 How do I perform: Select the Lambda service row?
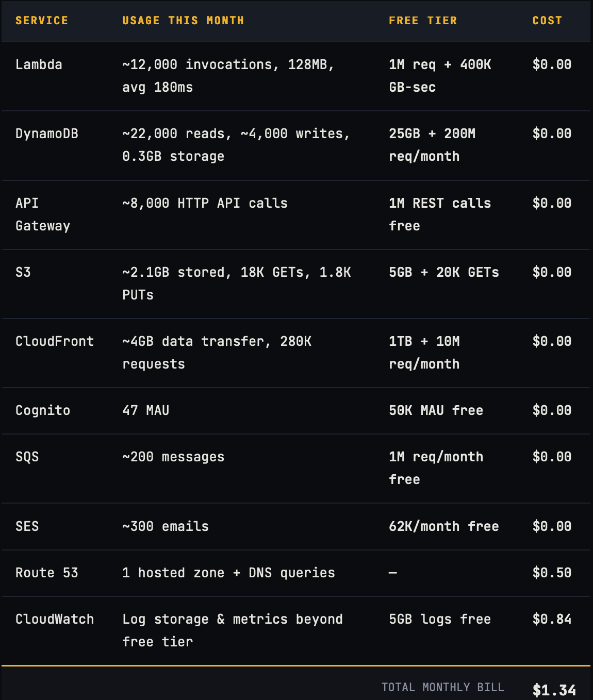[x=296, y=76]
